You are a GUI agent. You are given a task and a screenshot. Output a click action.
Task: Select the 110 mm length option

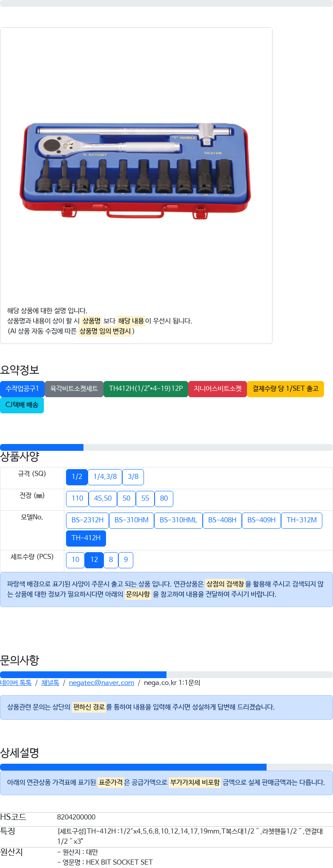pos(77,498)
